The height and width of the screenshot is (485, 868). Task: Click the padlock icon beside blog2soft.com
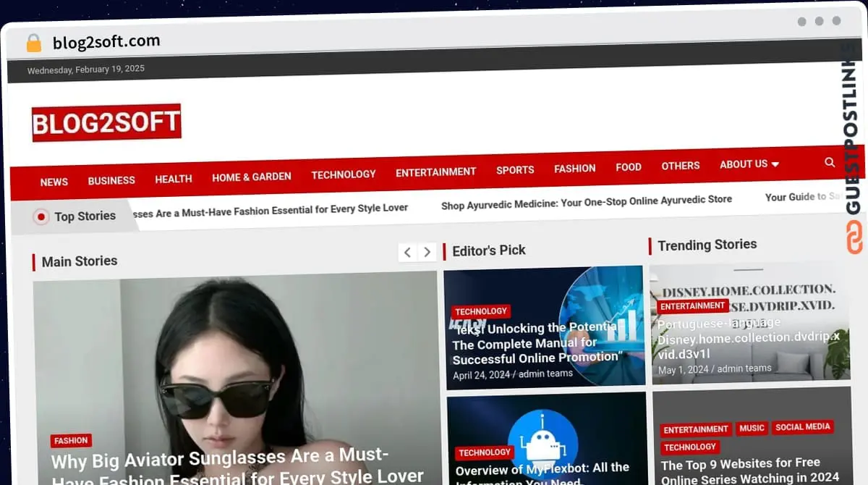pos(34,43)
